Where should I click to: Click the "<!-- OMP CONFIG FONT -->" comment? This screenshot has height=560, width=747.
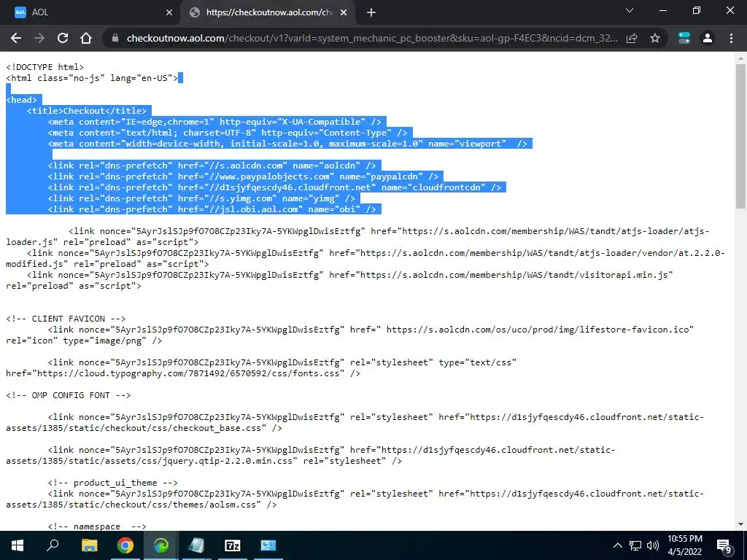point(68,396)
